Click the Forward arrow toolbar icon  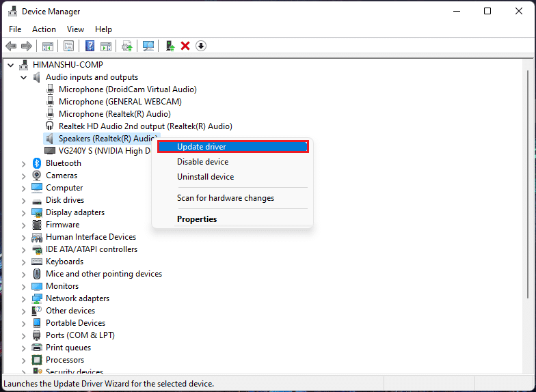coord(26,46)
